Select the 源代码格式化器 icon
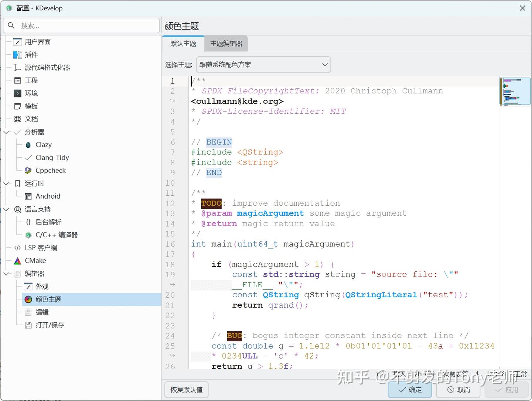The image size is (532, 401). (x=17, y=67)
